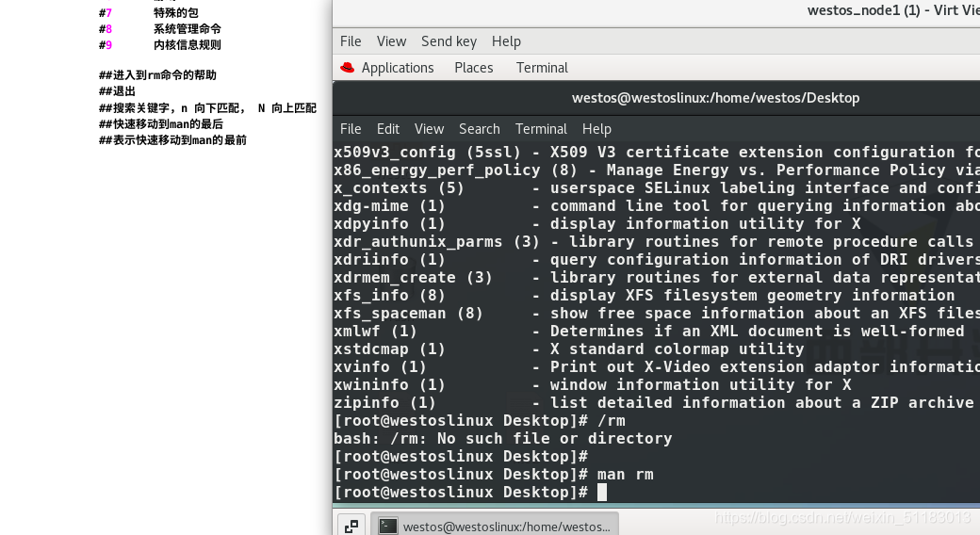Open the terminal window's View menu

click(x=430, y=129)
